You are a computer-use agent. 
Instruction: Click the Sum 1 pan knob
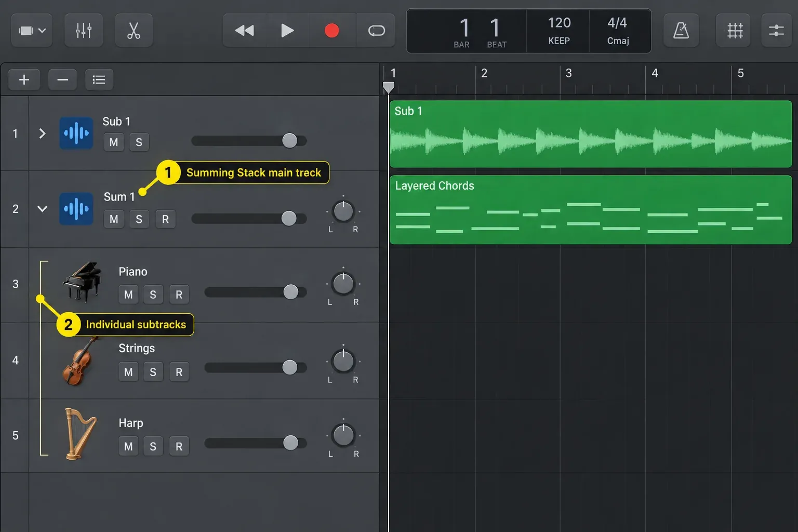tap(343, 211)
